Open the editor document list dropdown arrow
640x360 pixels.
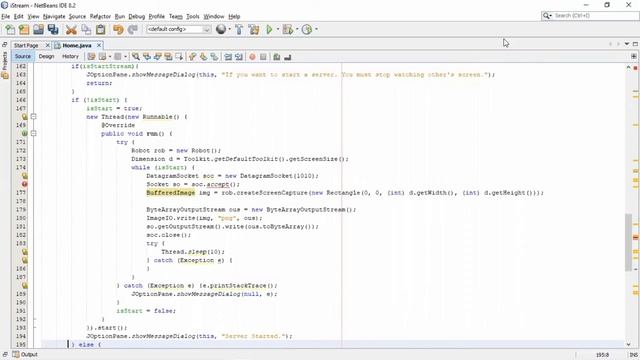coord(627,44)
